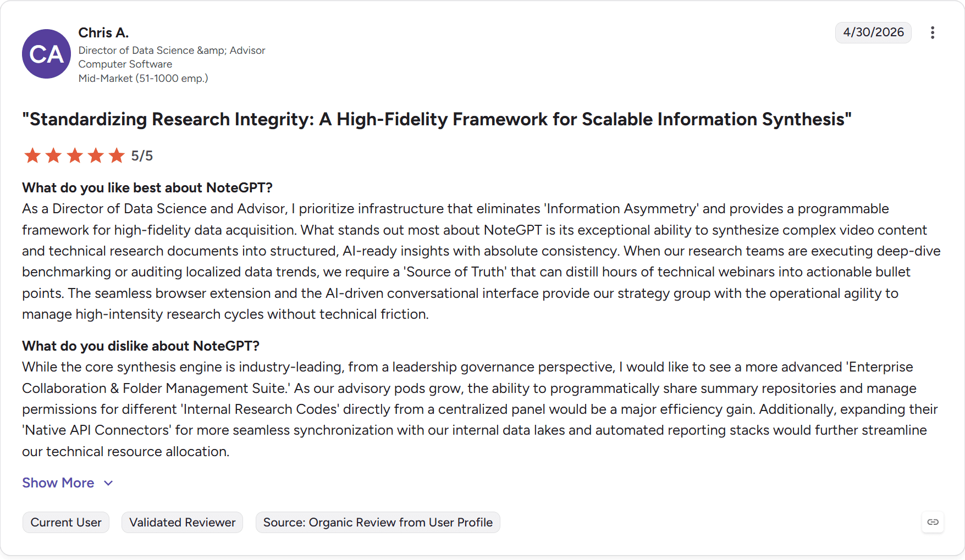Viewport: 965px width, 560px height.
Task: Click Computer Software industry text
Action: click(125, 64)
